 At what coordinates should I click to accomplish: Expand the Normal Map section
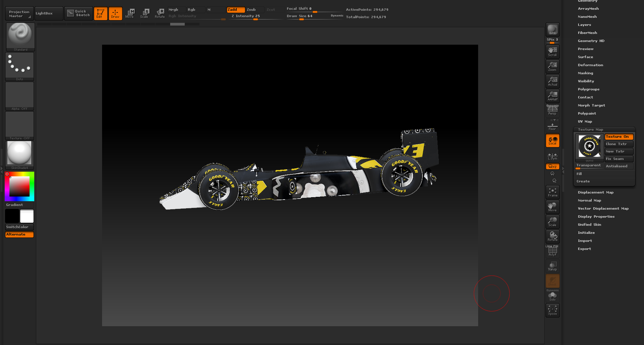tap(590, 201)
